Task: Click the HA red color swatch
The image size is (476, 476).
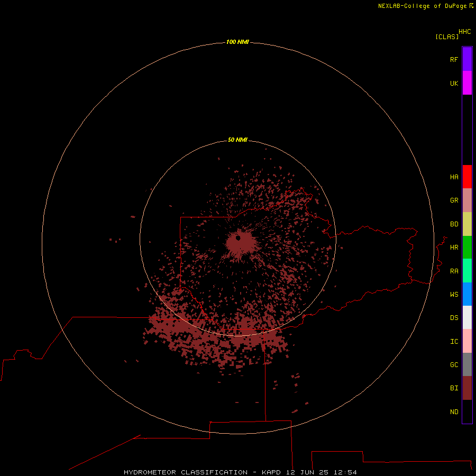Action: point(467,177)
